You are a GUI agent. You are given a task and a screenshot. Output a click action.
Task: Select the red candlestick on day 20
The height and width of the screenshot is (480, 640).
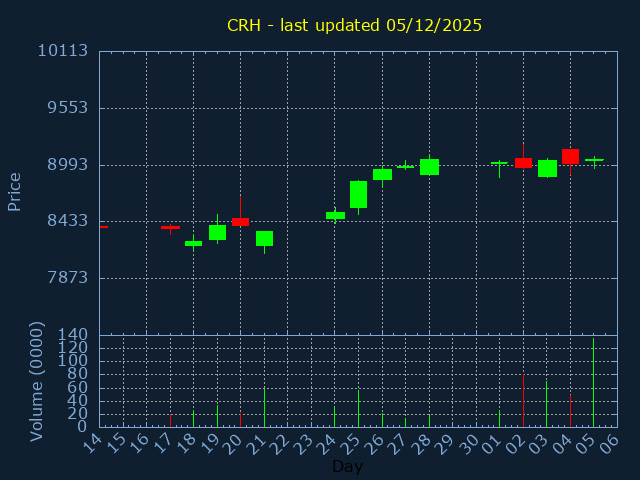point(240,221)
